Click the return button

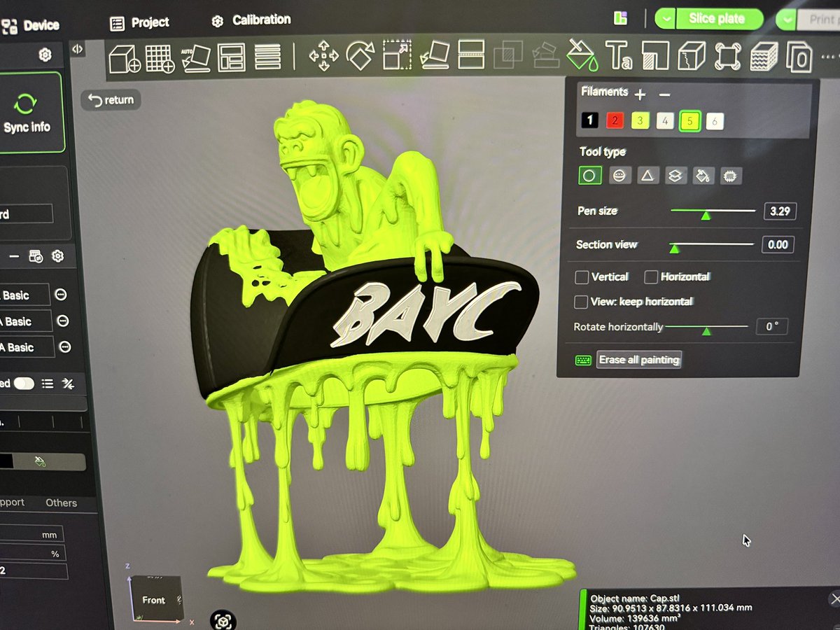(111, 100)
